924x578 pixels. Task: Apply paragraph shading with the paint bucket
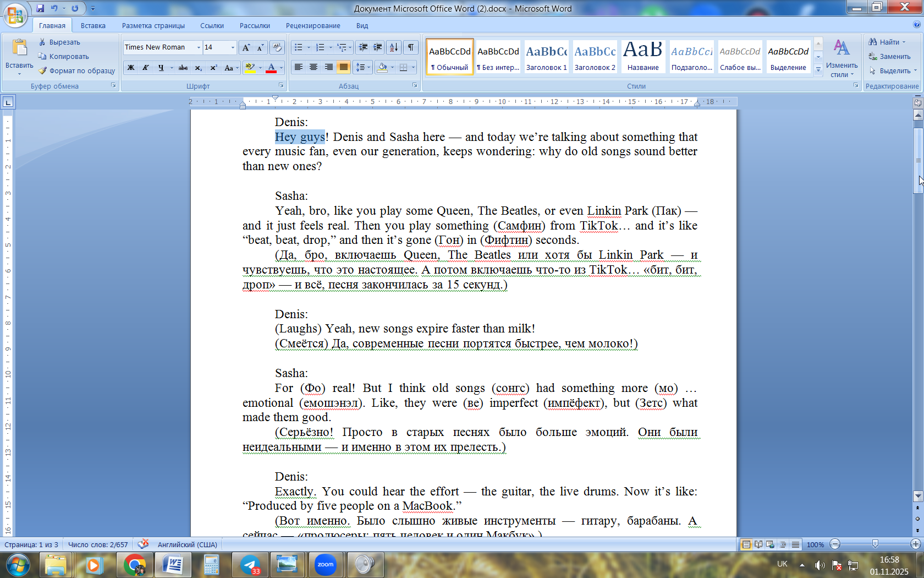pos(383,68)
